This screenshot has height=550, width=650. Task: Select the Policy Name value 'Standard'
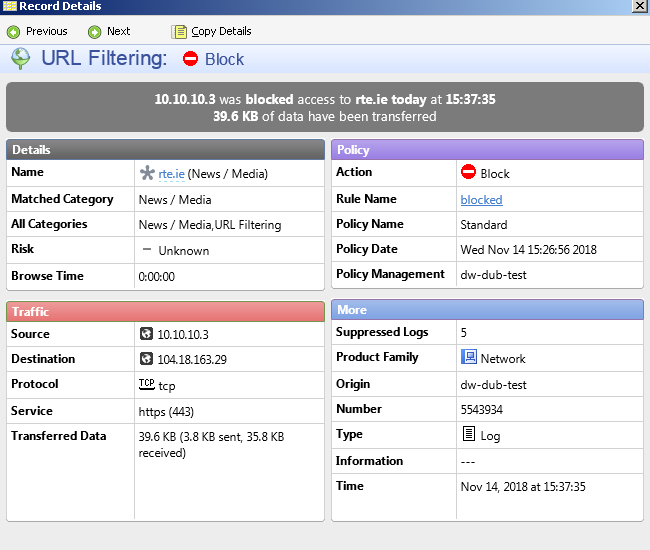click(x=484, y=225)
